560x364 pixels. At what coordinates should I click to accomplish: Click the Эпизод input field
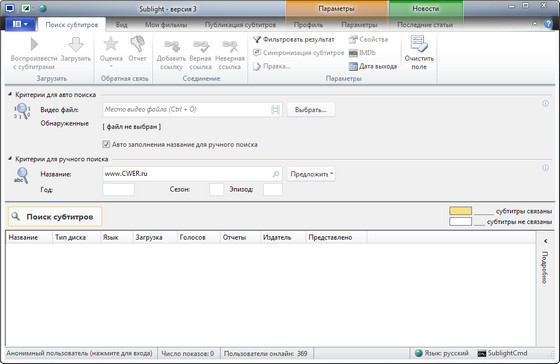[x=272, y=189]
